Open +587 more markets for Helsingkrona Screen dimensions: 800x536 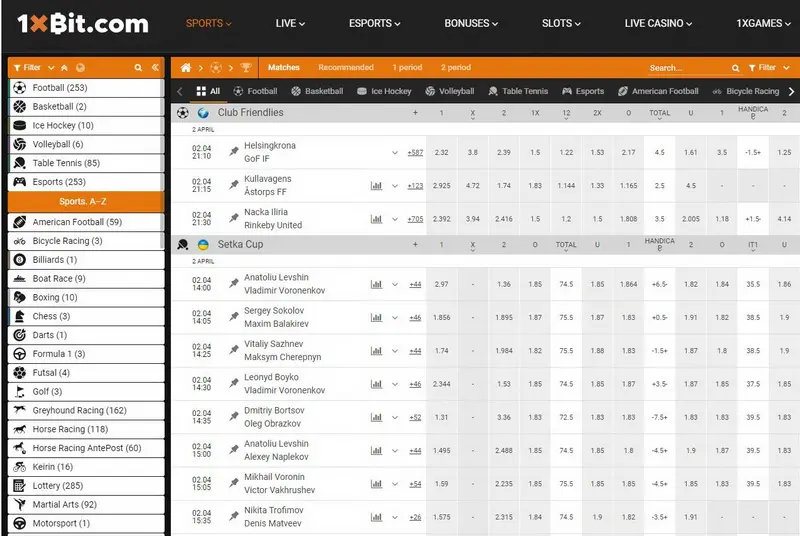click(x=415, y=152)
